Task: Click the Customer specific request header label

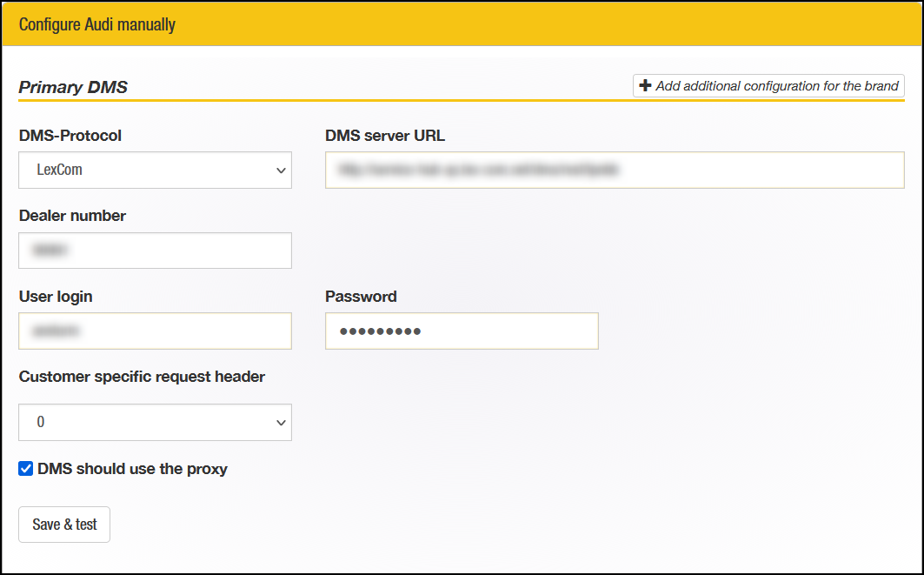Action: [142, 377]
